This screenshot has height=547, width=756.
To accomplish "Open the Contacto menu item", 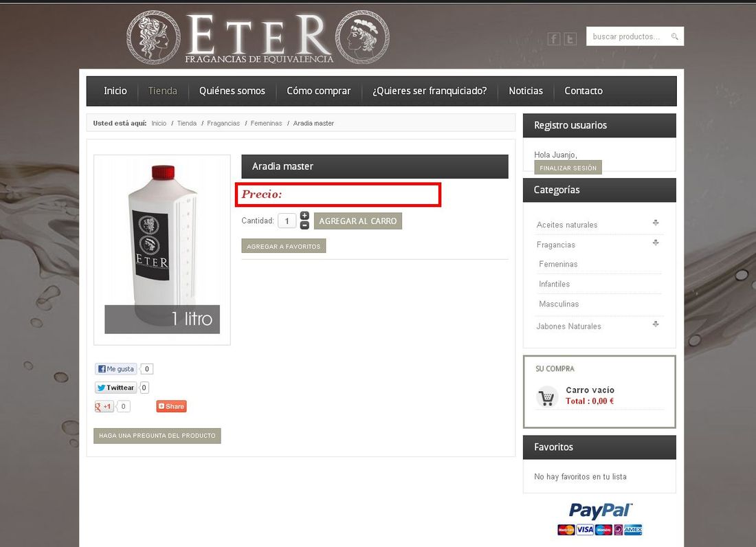I will pos(583,91).
